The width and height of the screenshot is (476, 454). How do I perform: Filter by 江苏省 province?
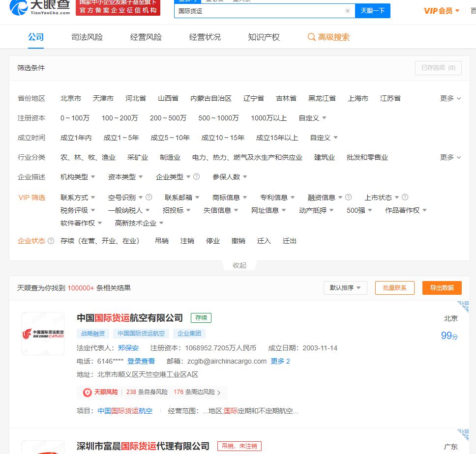[390, 98]
